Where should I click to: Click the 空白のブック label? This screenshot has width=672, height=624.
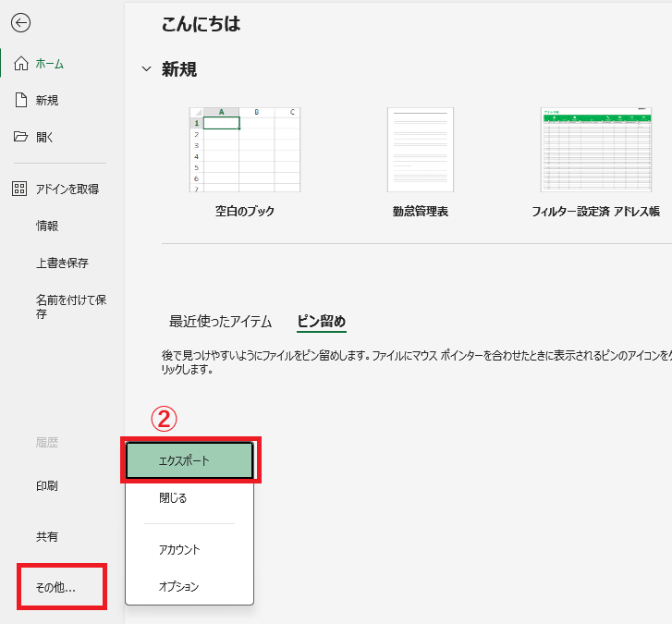pyautogui.click(x=245, y=211)
